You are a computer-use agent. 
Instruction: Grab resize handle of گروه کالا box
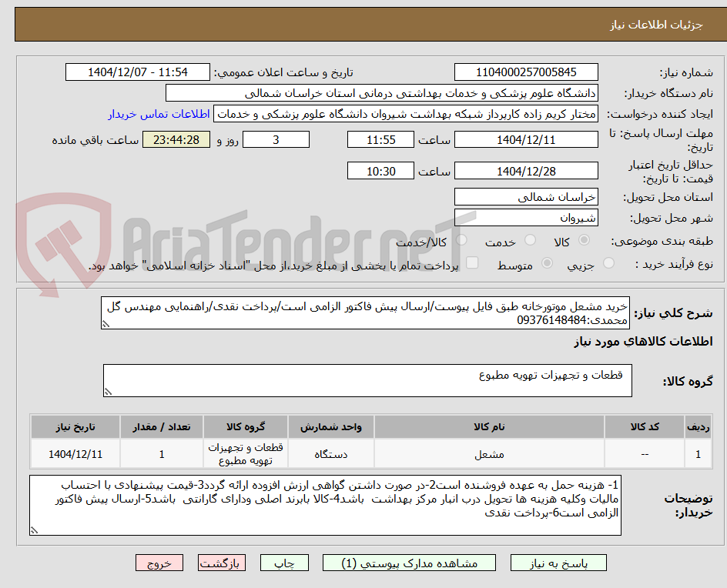(x=108, y=392)
